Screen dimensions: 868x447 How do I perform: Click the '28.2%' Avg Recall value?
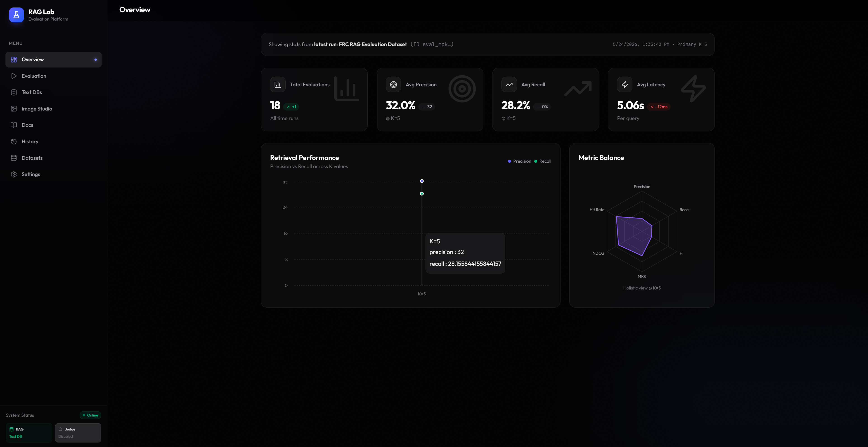point(516,106)
